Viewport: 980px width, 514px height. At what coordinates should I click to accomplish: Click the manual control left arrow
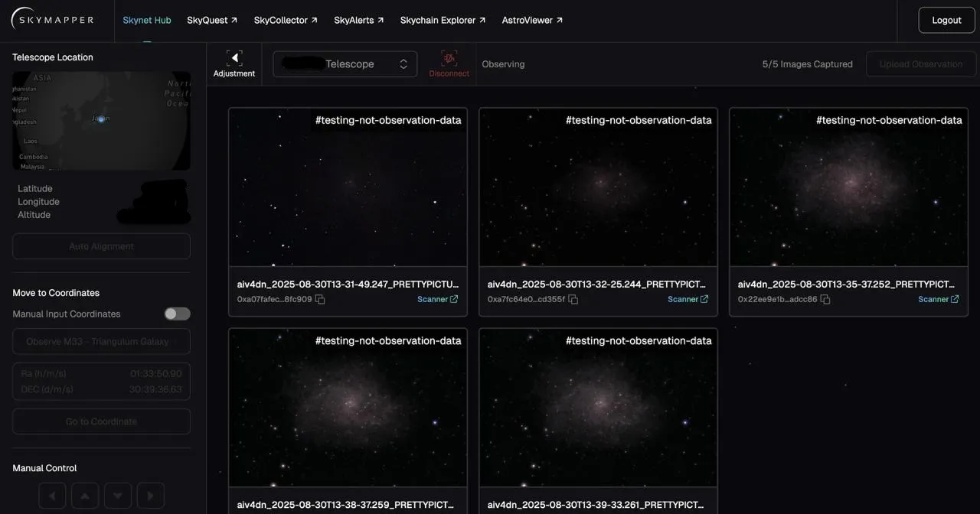click(x=52, y=496)
